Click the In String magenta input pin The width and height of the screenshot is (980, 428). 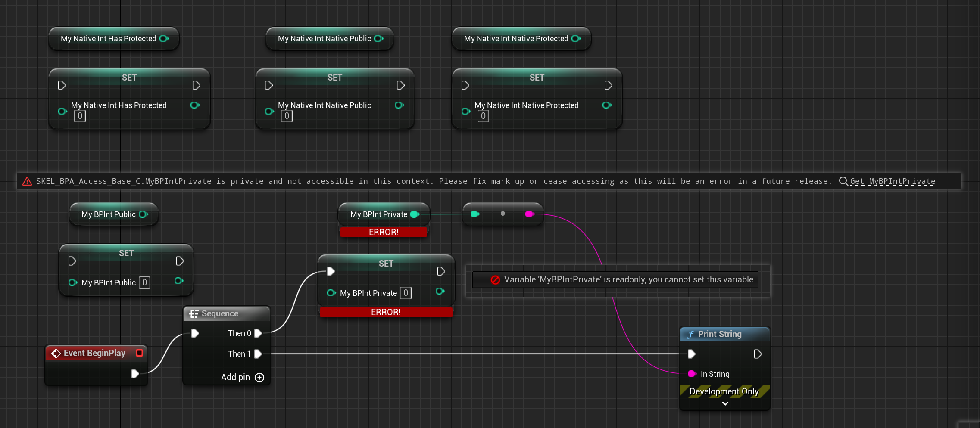(692, 374)
